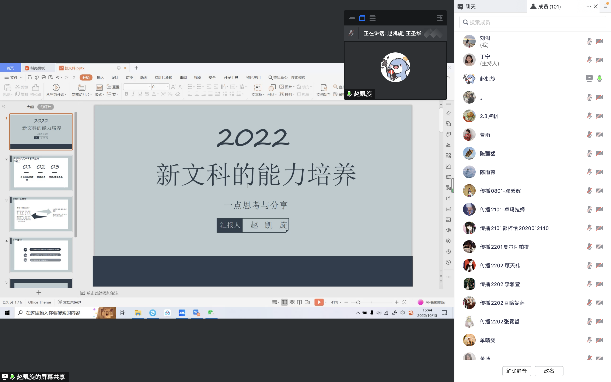Click the left button at members panel bottom
This screenshot has width=611, height=382.
coord(517,371)
